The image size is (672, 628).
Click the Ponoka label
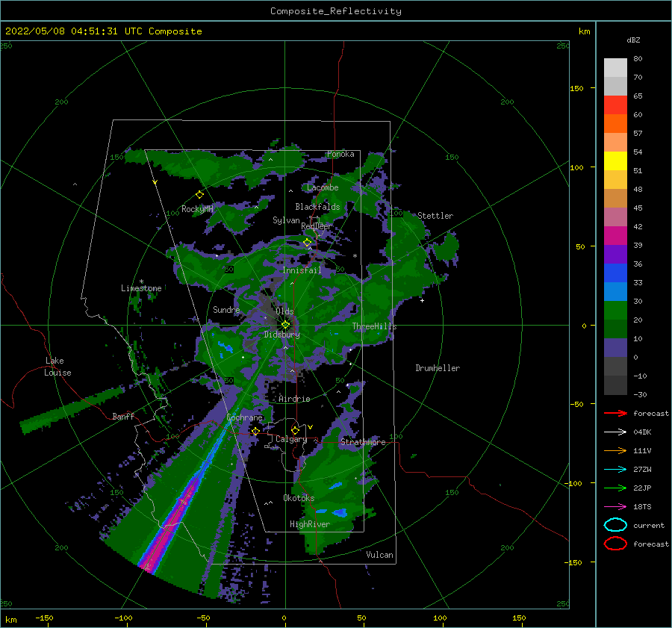click(x=340, y=154)
